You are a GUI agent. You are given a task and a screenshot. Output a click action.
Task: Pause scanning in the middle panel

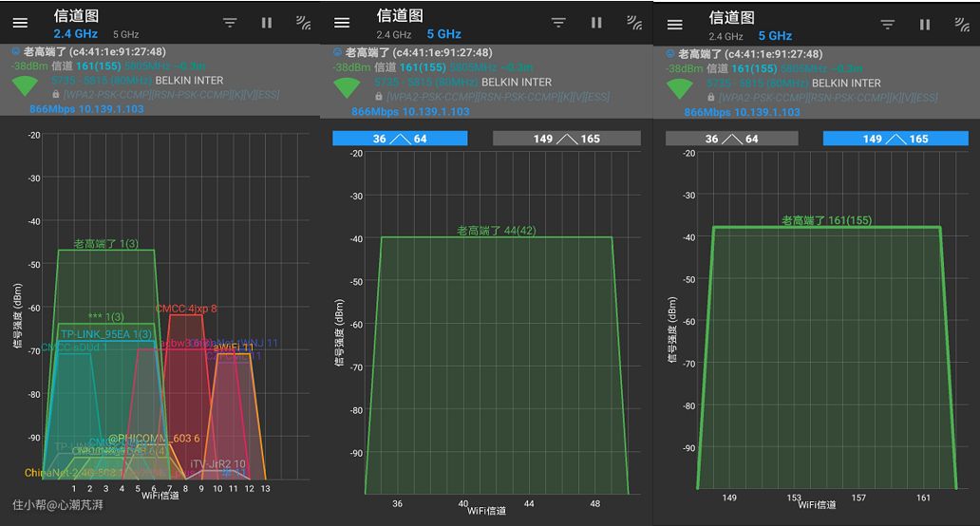pos(596,23)
